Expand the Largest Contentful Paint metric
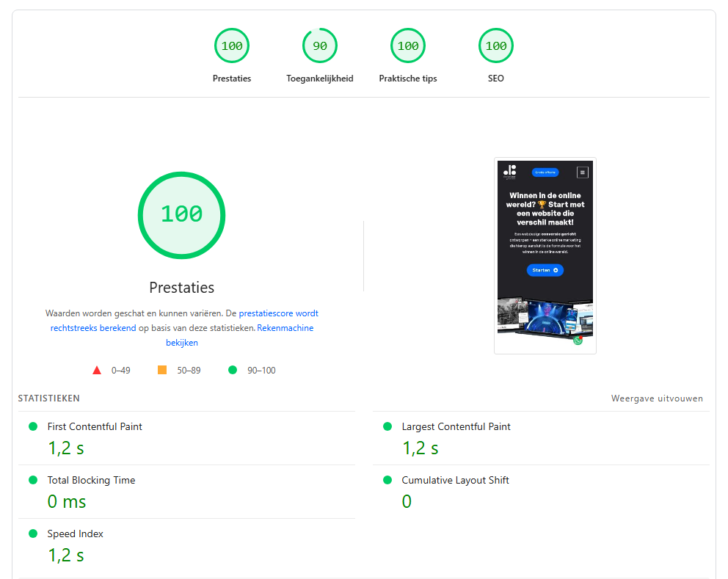The width and height of the screenshot is (728, 579). [x=456, y=426]
